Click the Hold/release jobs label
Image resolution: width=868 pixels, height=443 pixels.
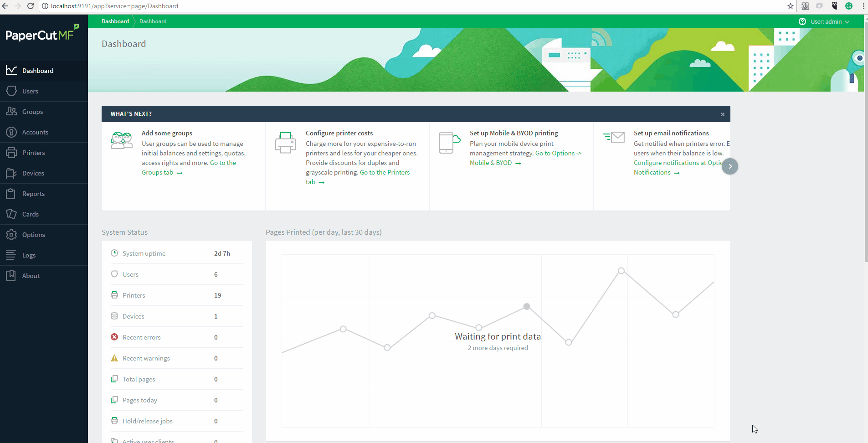tap(148, 421)
